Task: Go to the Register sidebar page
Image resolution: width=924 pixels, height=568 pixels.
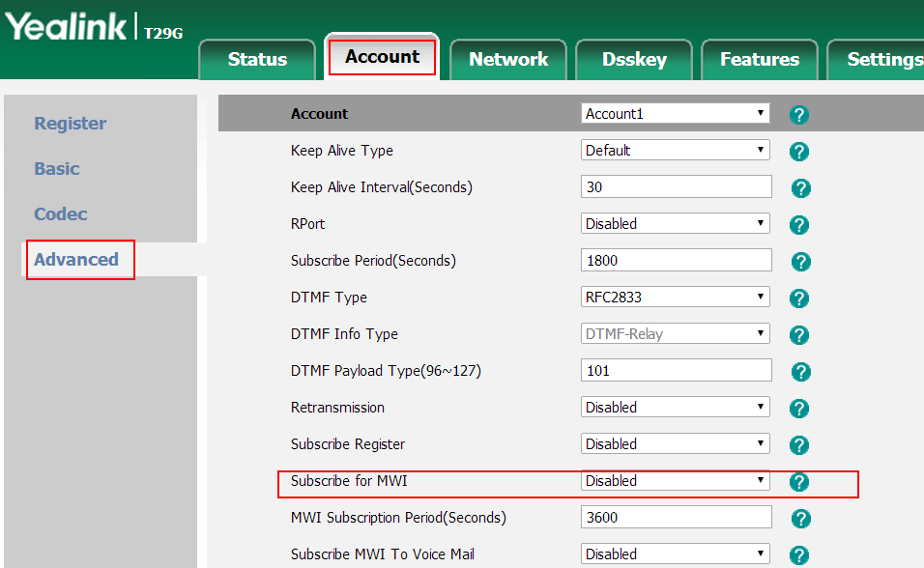Action: (x=71, y=124)
